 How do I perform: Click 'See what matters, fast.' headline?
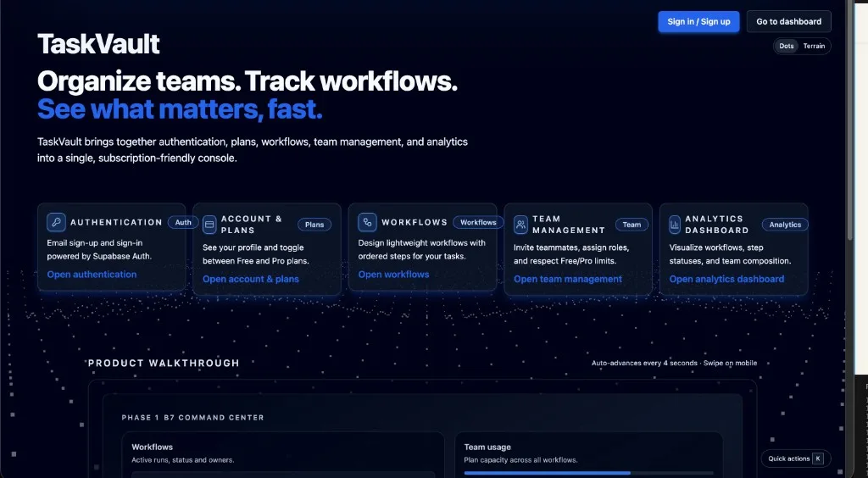coord(180,109)
